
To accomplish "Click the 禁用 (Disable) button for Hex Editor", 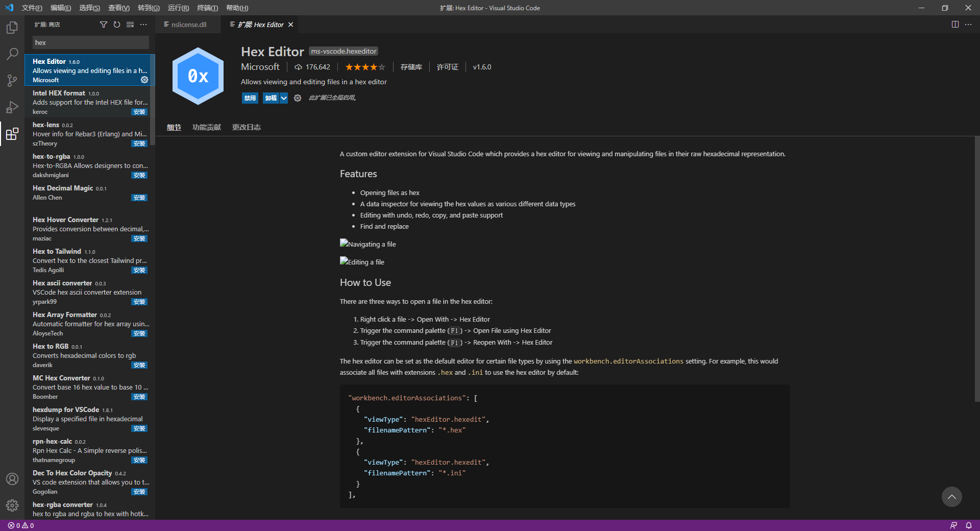I will coord(250,98).
